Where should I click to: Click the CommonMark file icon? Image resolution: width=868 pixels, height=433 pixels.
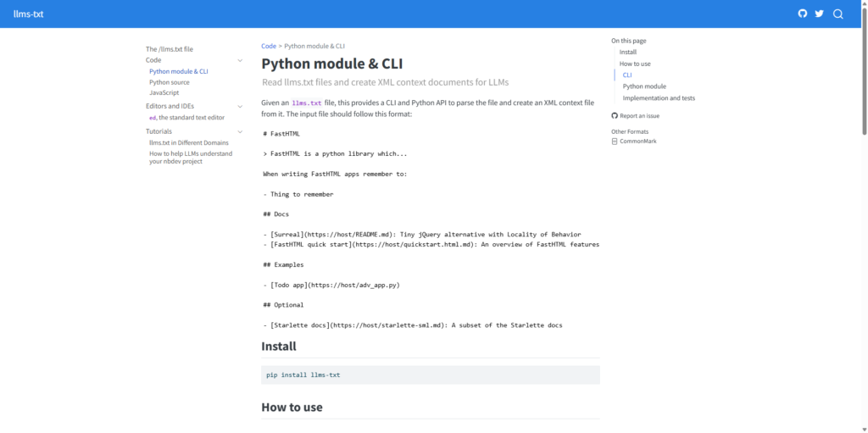[615, 142]
